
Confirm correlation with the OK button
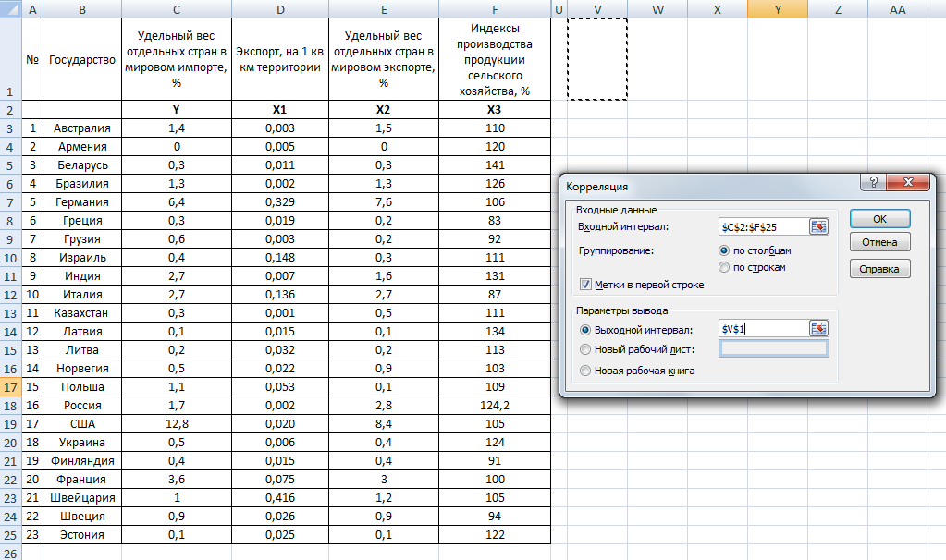tap(879, 219)
